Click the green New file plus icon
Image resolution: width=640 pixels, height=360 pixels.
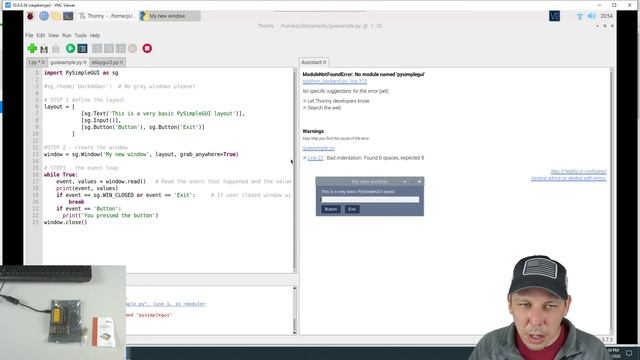(32, 49)
